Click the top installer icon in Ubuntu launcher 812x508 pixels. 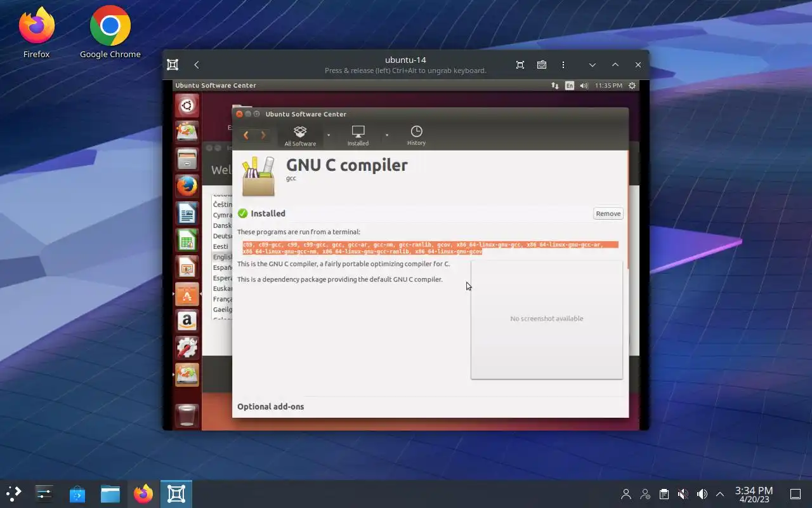pyautogui.click(x=187, y=131)
